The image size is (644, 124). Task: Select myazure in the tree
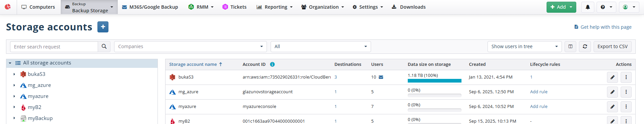[x=38, y=96]
